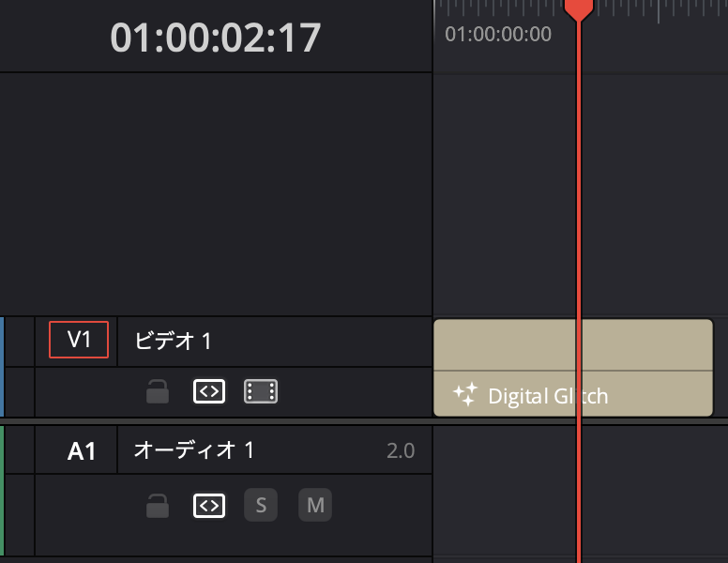
Task: Solo the オーディオ 1 track
Action: 261,507
